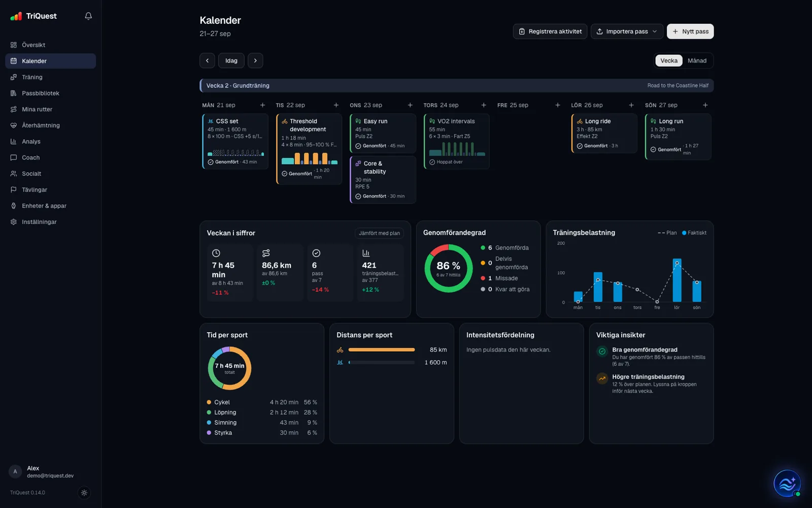The image size is (812, 508).
Task: Click the Jämfört med plan badge
Action: pyautogui.click(x=379, y=233)
